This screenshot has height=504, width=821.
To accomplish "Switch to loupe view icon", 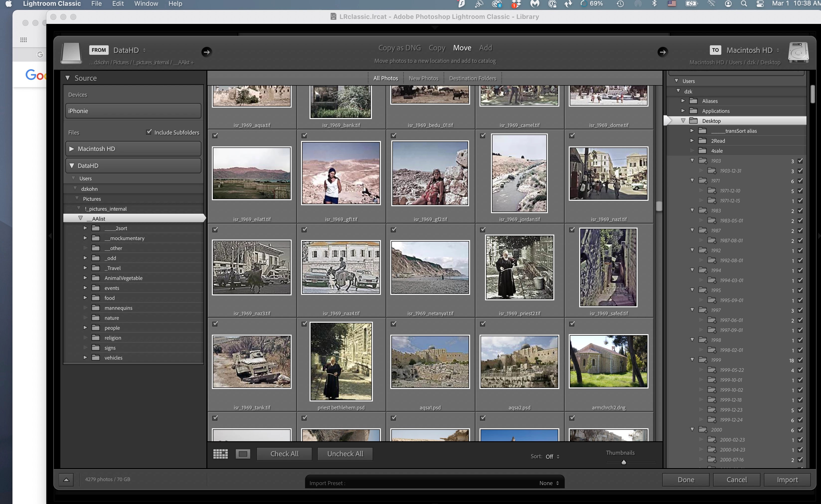I will [x=243, y=454].
